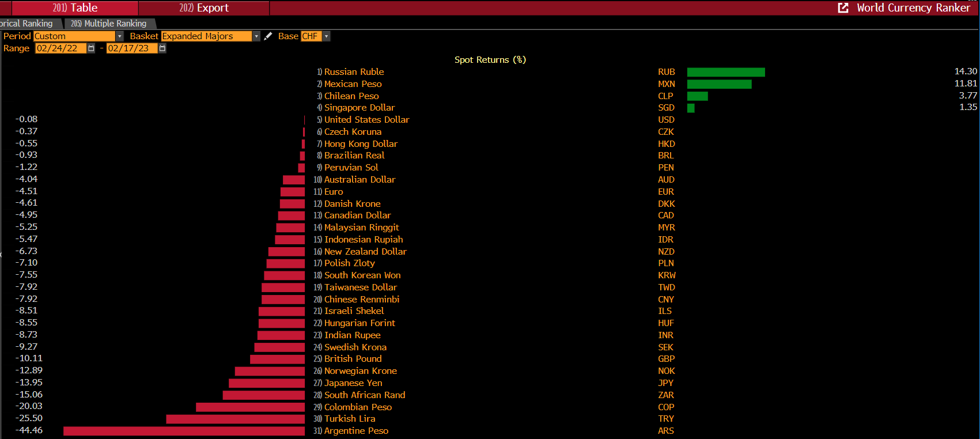980x439 pixels.
Task: Click on South African Rand
Action: coord(365,395)
